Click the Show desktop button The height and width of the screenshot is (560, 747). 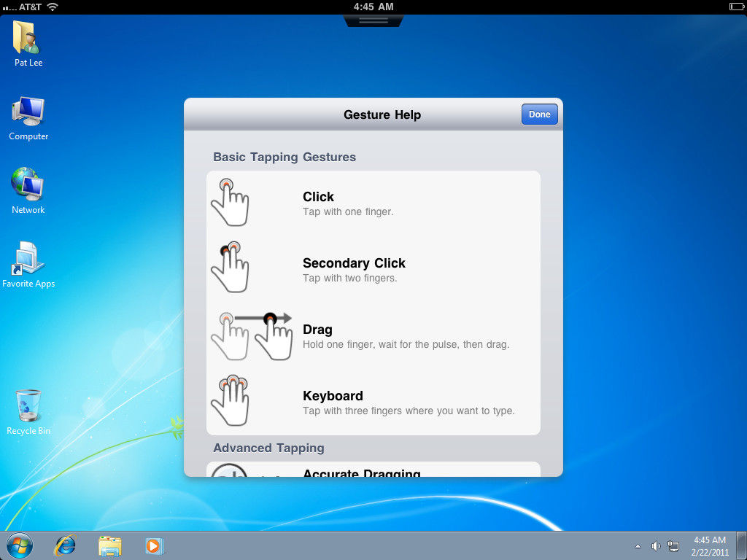pos(741,545)
